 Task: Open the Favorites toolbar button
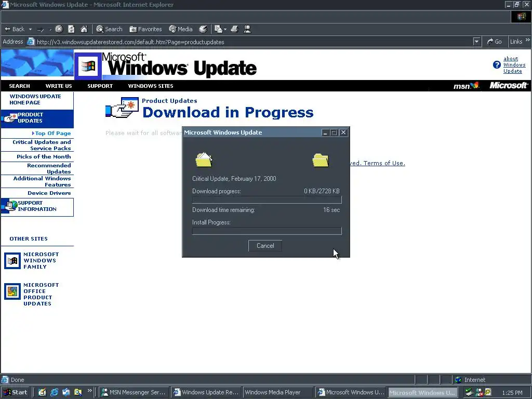pyautogui.click(x=145, y=29)
